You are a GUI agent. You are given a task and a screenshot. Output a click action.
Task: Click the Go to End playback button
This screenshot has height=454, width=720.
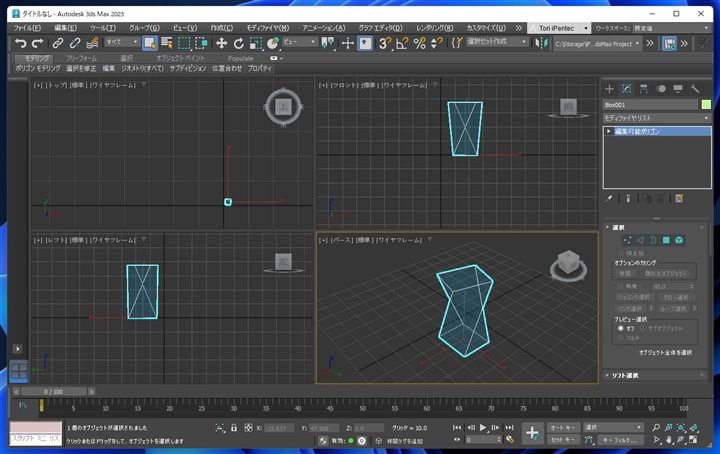(509, 427)
